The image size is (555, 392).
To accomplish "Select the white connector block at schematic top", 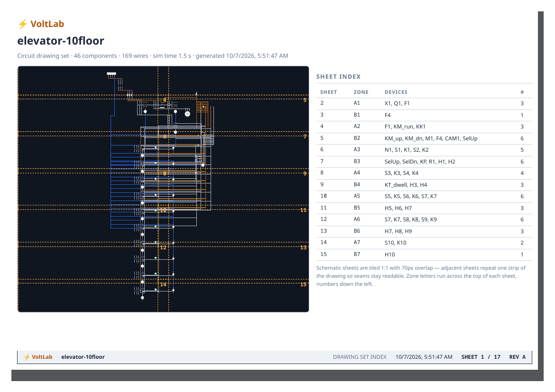I will point(111,73).
